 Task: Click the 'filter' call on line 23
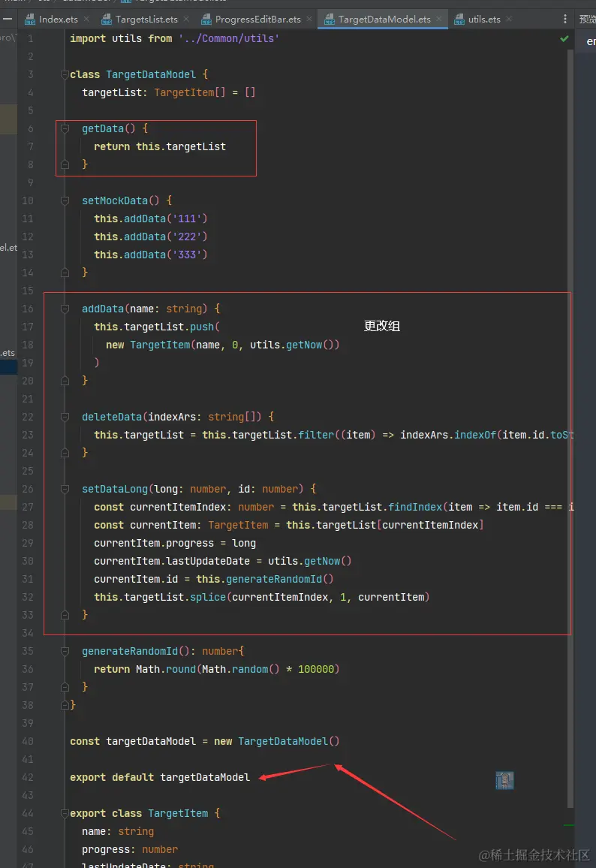[x=316, y=435]
